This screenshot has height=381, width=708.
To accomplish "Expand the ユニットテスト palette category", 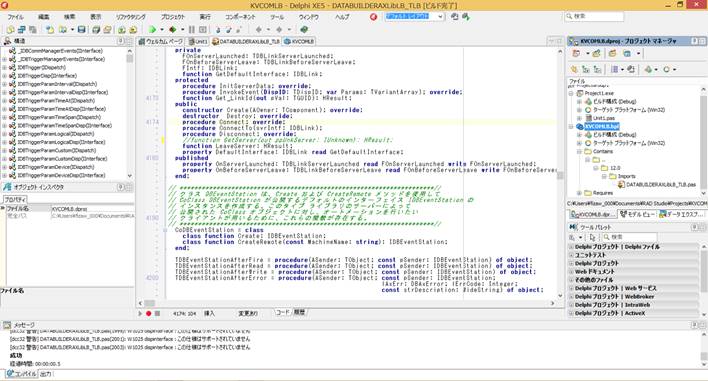I will [x=571, y=255].
